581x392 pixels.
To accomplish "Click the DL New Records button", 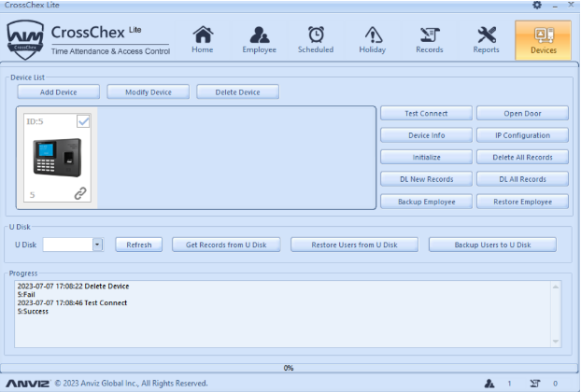I will coord(426,179).
